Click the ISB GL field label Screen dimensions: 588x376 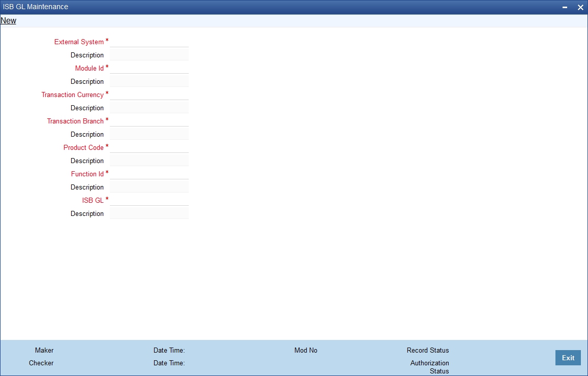[x=93, y=200]
